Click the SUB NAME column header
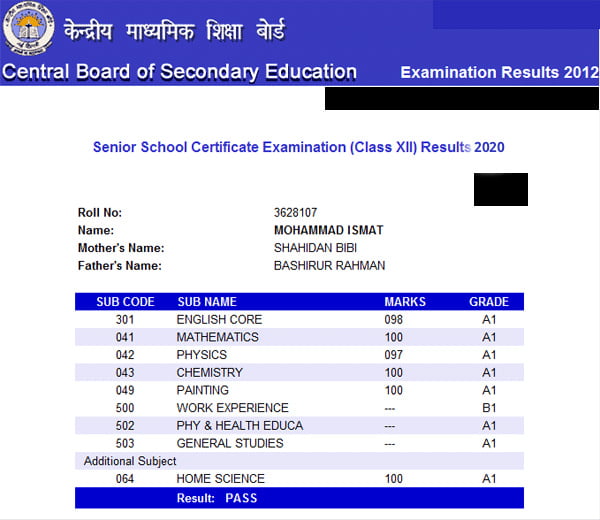The height and width of the screenshot is (520, 600). coord(207,302)
